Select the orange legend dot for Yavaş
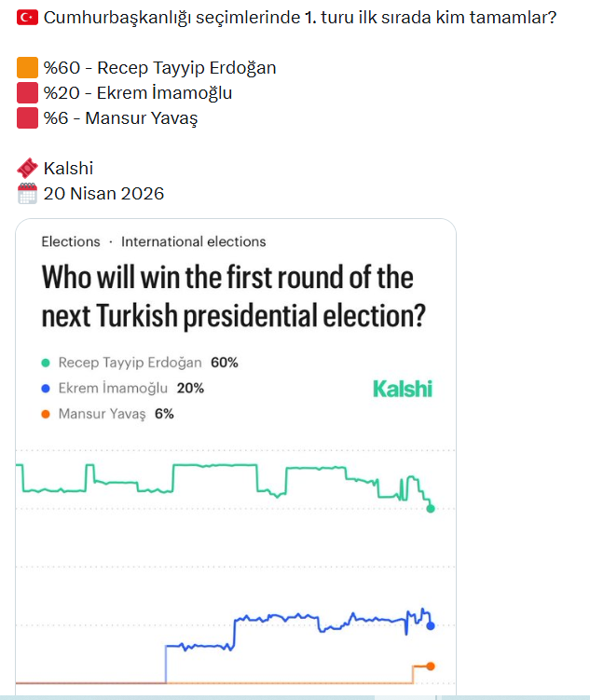The height and width of the screenshot is (700, 590). pyautogui.click(x=46, y=415)
